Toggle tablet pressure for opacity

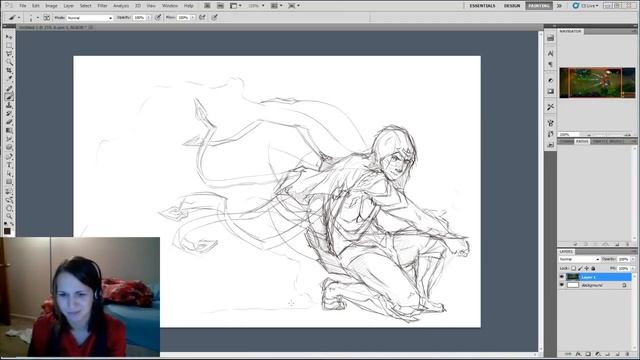pos(158,18)
